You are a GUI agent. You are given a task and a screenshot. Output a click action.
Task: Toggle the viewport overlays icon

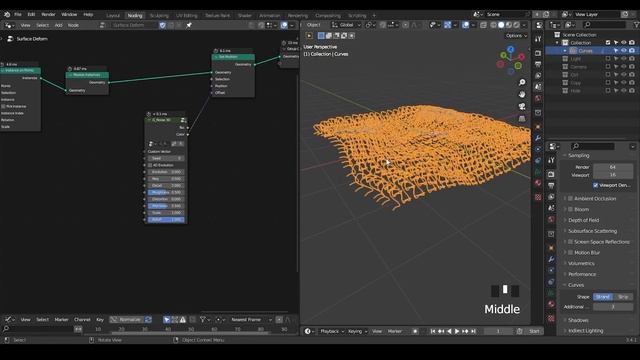tap(465, 25)
